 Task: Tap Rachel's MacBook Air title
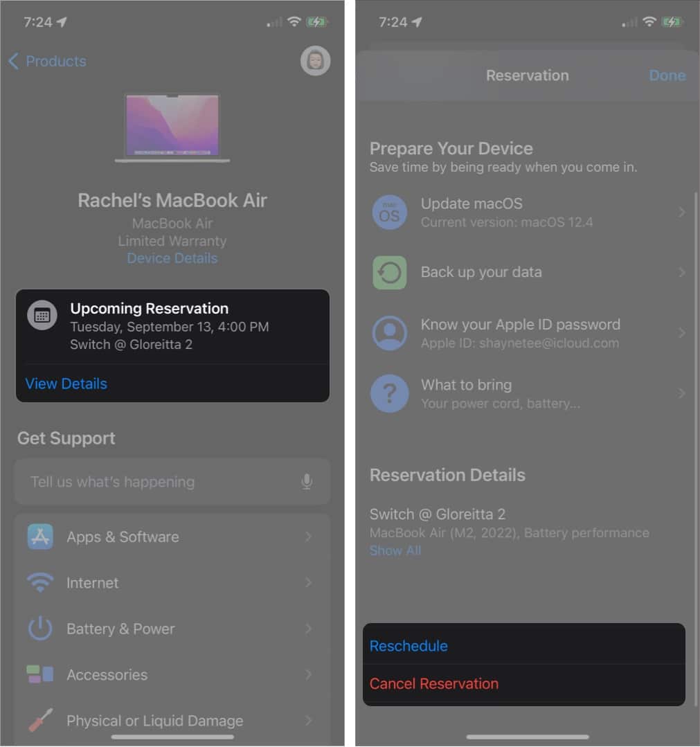pos(172,200)
